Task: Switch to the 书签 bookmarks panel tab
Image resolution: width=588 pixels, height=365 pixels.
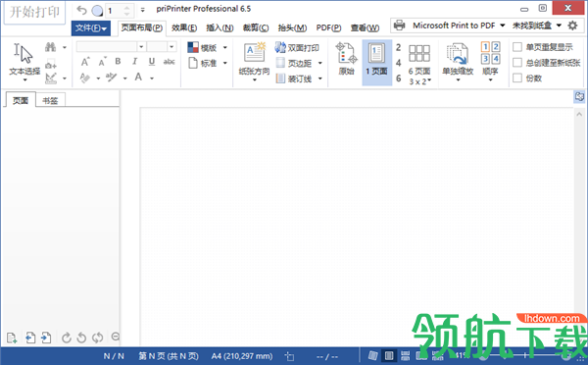Action: tap(50, 100)
